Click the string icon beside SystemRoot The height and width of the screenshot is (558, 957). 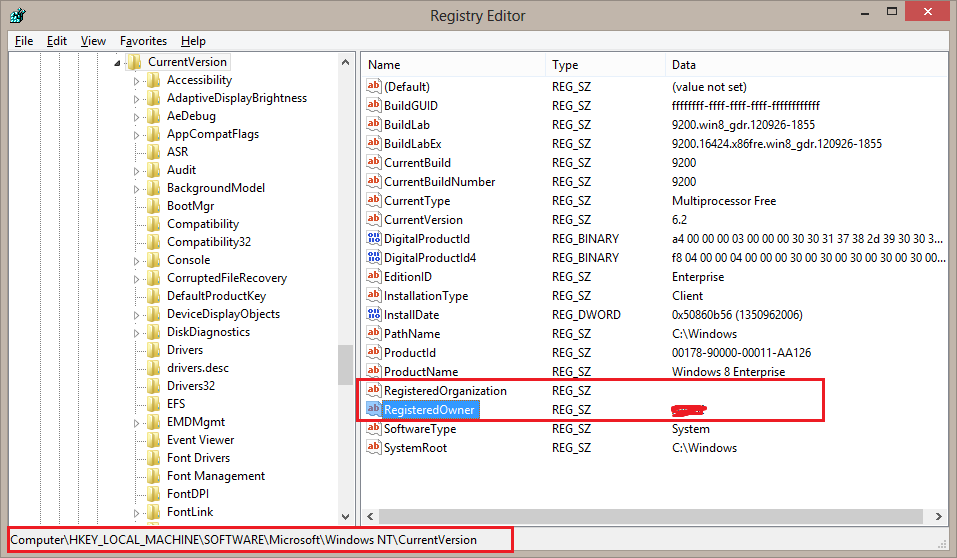click(x=374, y=448)
